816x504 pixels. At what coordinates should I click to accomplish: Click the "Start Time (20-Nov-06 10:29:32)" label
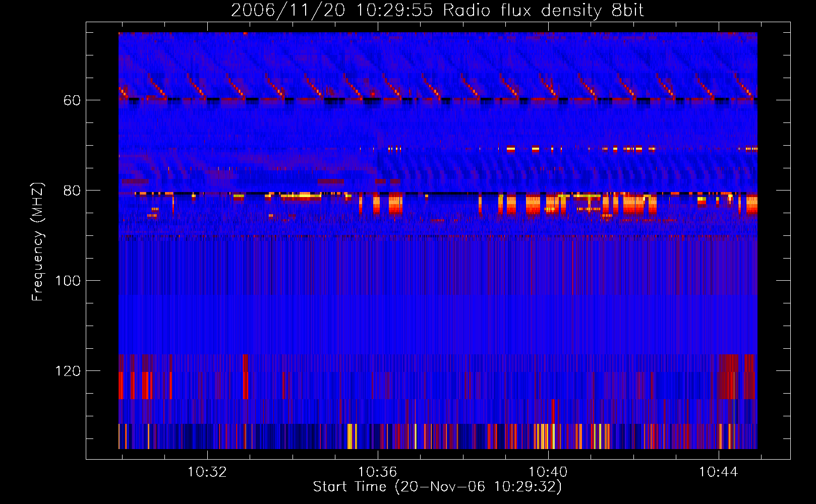point(437,487)
